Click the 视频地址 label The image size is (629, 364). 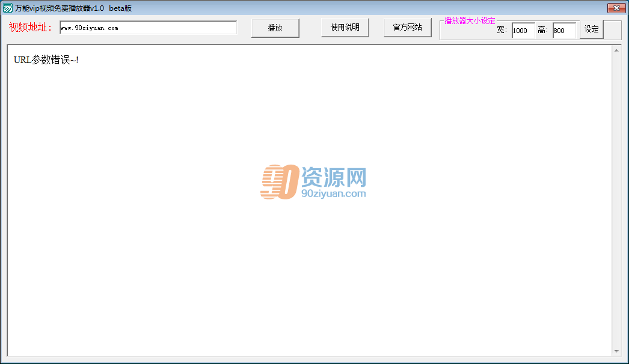[31, 27]
